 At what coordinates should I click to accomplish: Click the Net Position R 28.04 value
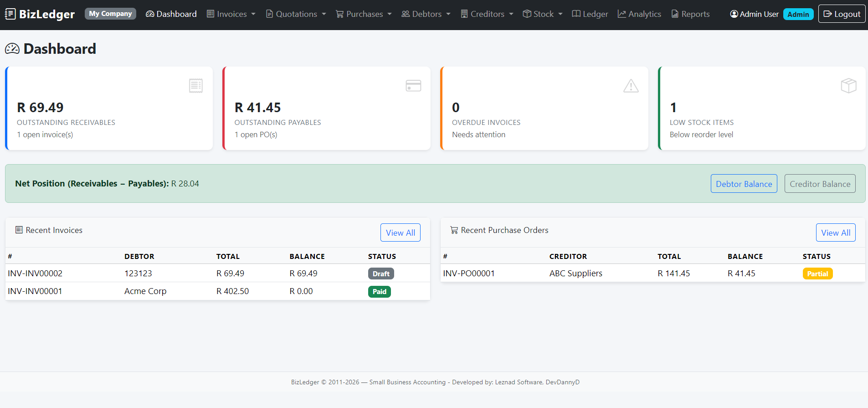click(x=185, y=184)
